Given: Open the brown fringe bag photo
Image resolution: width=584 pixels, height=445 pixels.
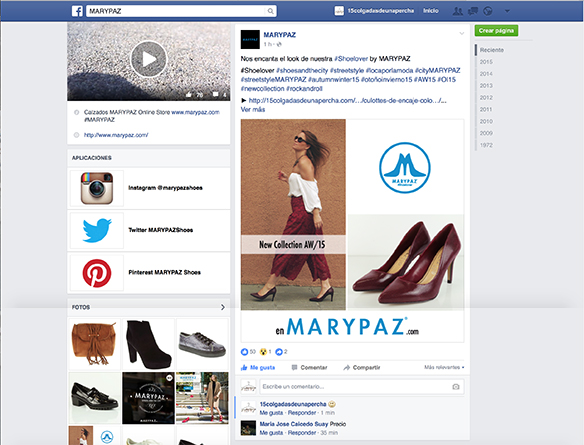Looking at the screenshot, I should 95,344.
